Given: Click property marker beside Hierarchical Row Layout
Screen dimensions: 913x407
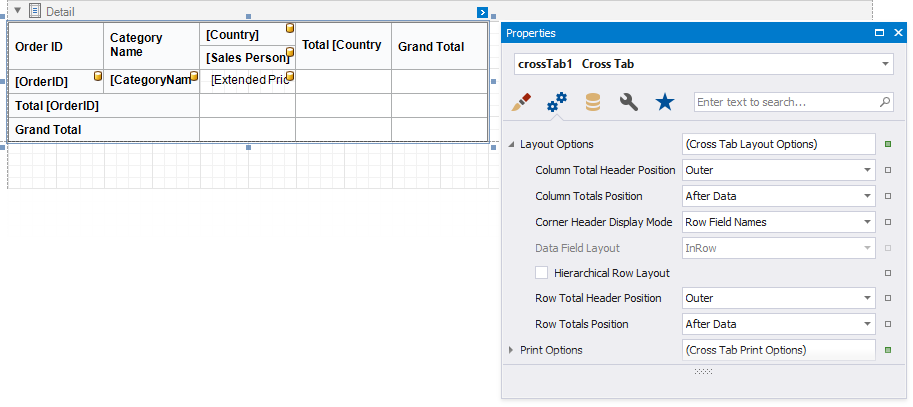Looking at the screenshot, I should (x=887, y=272).
